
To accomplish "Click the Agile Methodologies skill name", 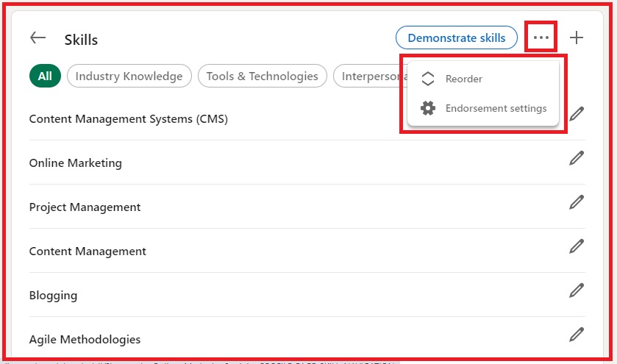I will [85, 340].
